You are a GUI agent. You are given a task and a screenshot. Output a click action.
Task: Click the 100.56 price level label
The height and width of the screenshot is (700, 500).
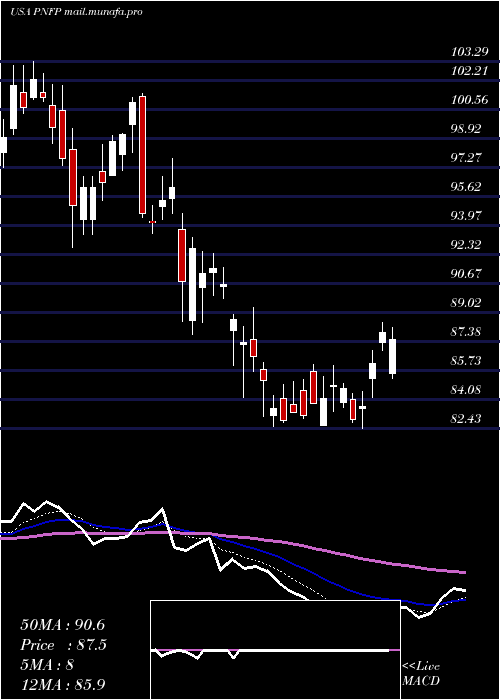470,100
